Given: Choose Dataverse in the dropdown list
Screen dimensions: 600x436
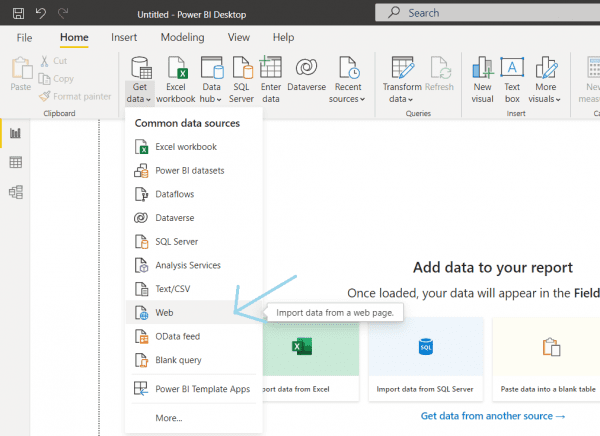Looking at the screenshot, I should tap(194, 218).
